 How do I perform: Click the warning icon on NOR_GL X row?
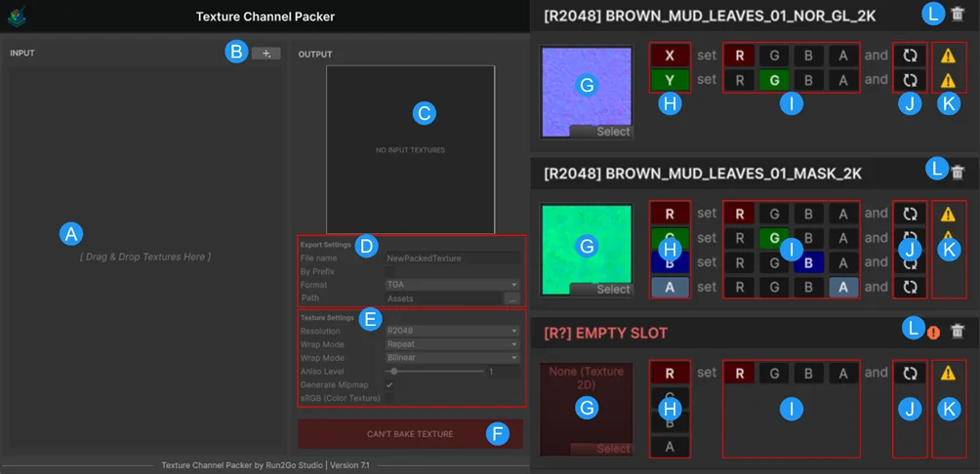948,56
